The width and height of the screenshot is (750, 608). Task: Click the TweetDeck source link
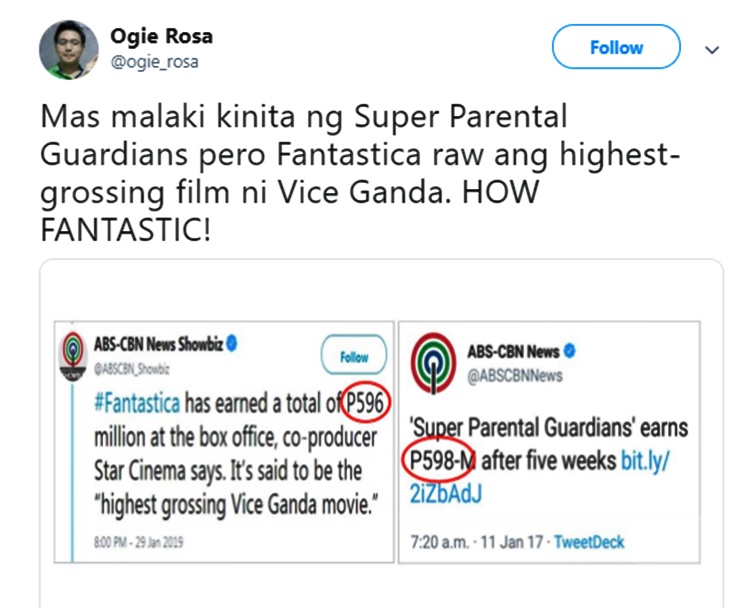pyautogui.click(x=589, y=542)
